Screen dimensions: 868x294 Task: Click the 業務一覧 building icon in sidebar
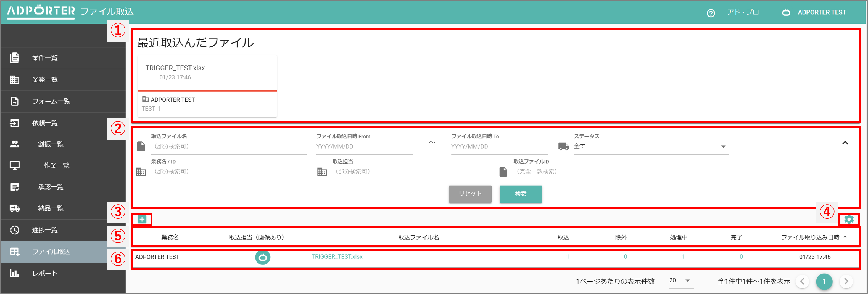tap(14, 79)
